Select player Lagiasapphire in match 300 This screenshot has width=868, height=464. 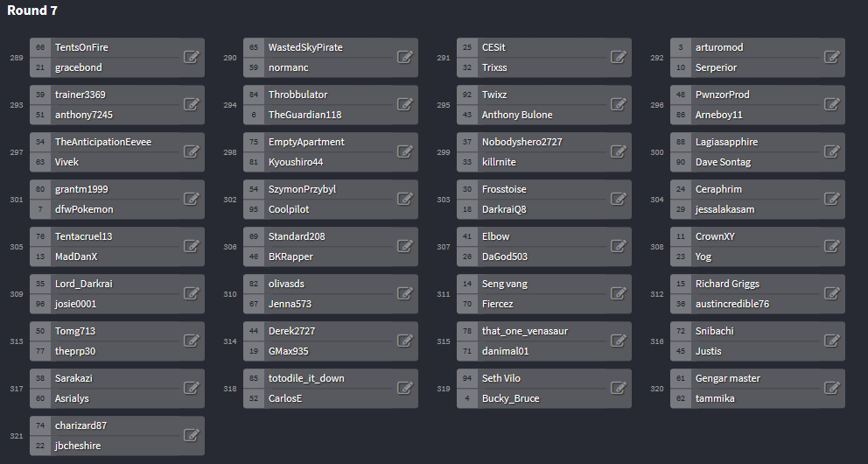click(726, 143)
